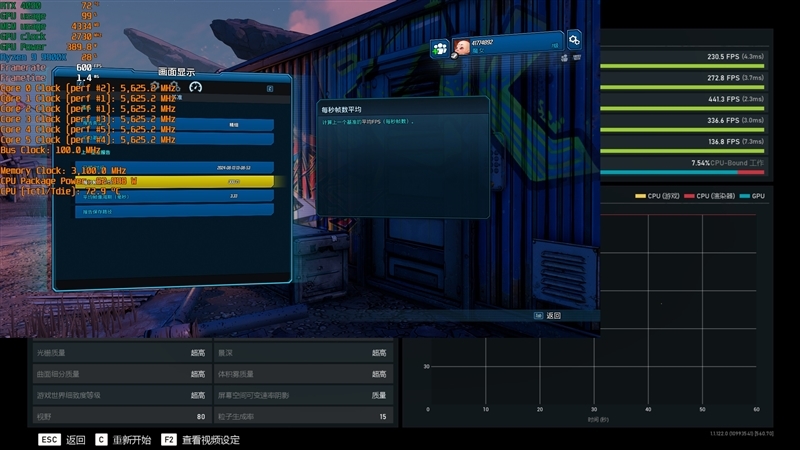Click the 每秒帧数平均 tooltip title
The image size is (800, 450).
(x=341, y=110)
